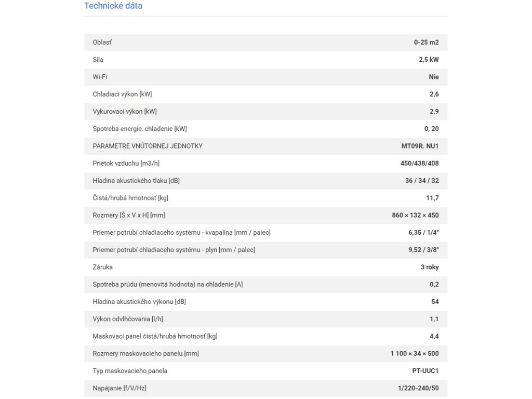Click the plyn pipe diameter row label
This screenshot has width=532, height=399.
[x=174, y=250]
